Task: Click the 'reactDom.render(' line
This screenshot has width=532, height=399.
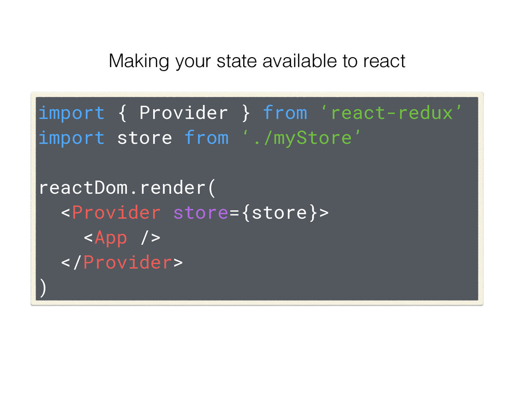Action: pos(127,188)
